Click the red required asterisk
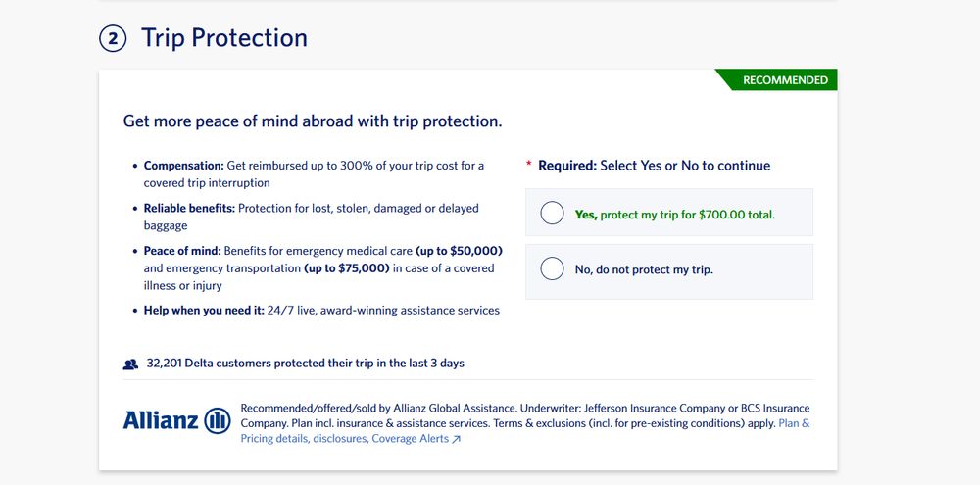This screenshot has width=980, height=485. (529, 165)
